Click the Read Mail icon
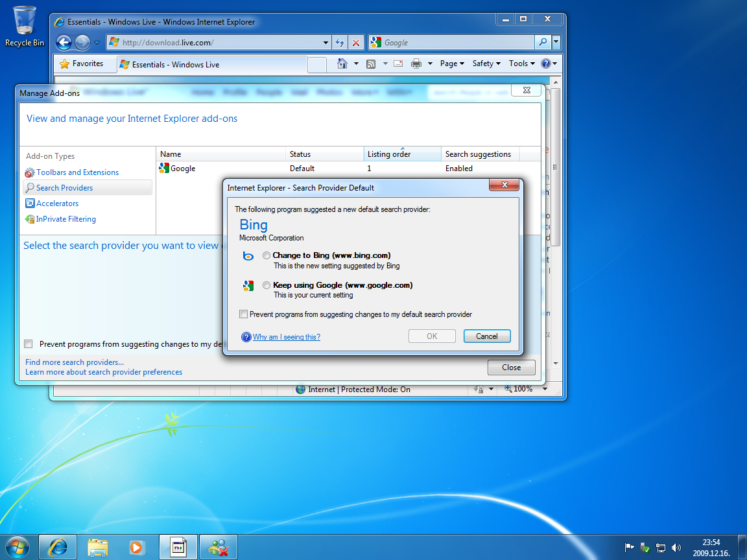The height and width of the screenshot is (560, 747). coord(398,64)
